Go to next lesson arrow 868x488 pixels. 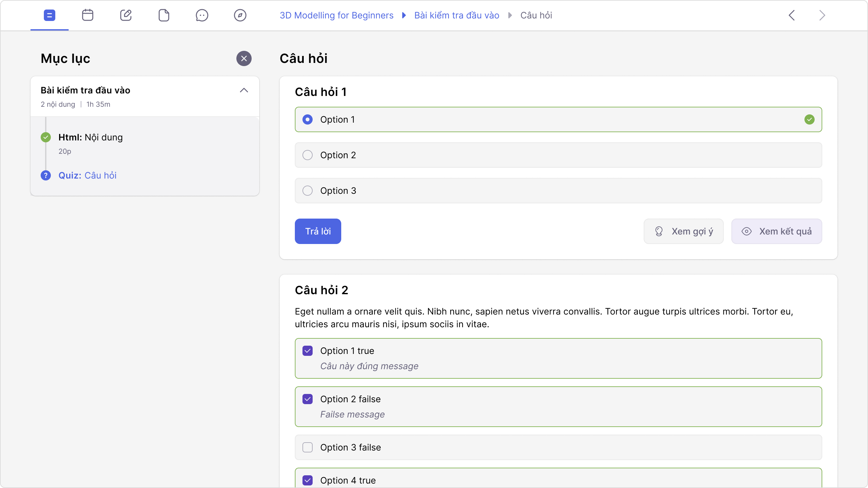pos(822,15)
